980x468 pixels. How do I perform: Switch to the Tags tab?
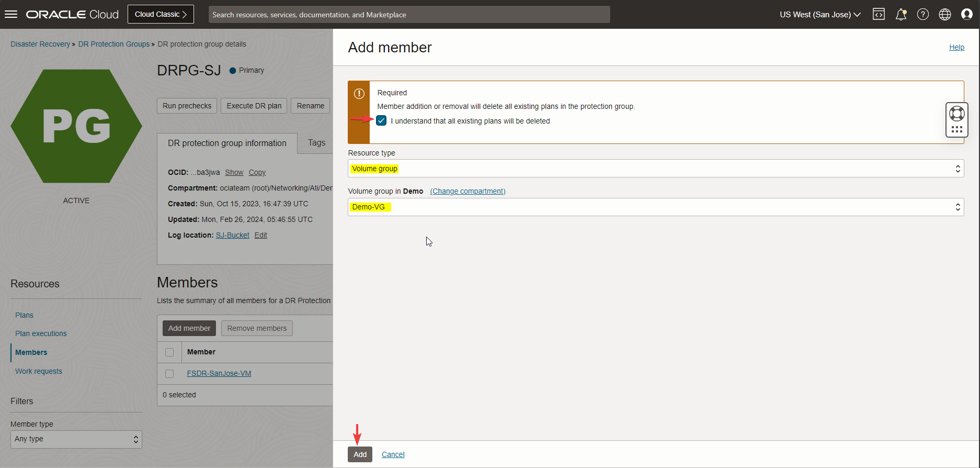(316, 143)
